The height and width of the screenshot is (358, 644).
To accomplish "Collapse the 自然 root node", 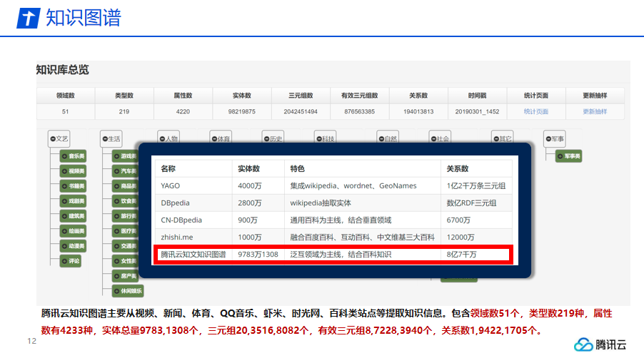I will [381, 139].
